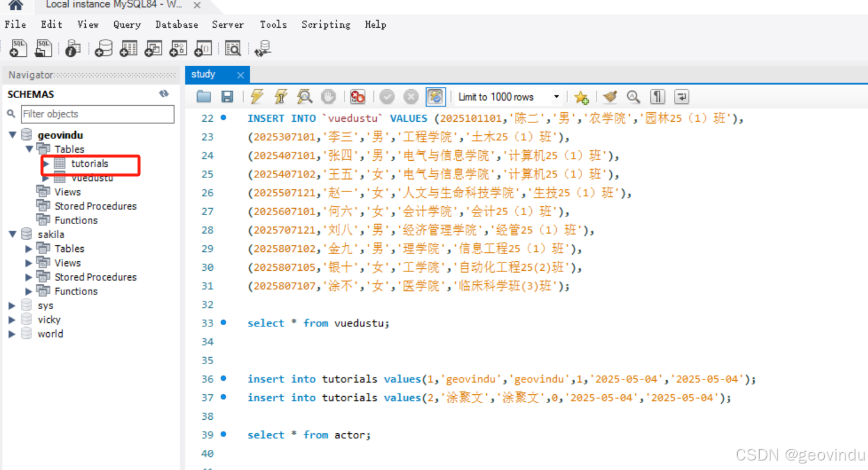
Task: Switch to the study tab
Action: 204,74
